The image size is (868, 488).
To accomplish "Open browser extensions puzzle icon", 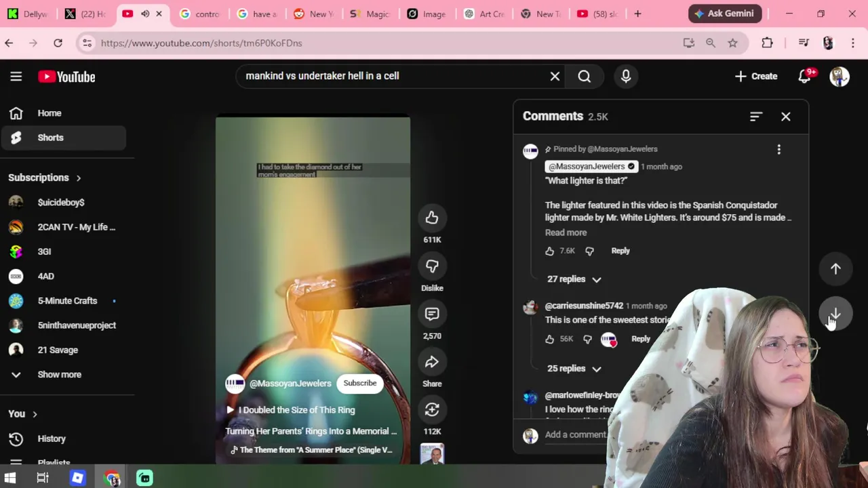I will point(767,43).
